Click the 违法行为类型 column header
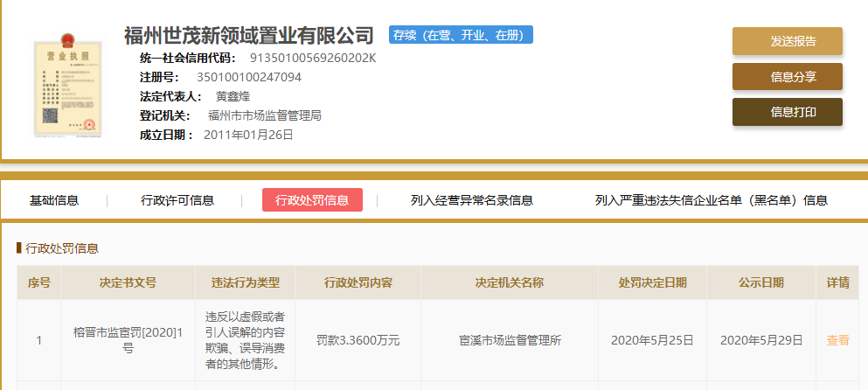 (x=246, y=282)
